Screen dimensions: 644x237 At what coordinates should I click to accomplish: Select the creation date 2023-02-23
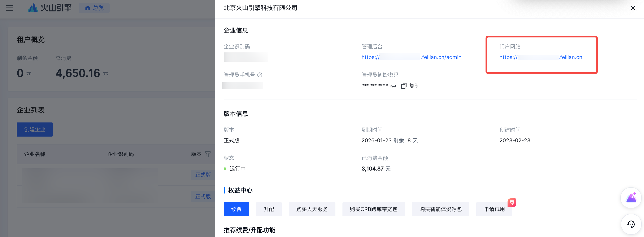(x=515, y=140)
